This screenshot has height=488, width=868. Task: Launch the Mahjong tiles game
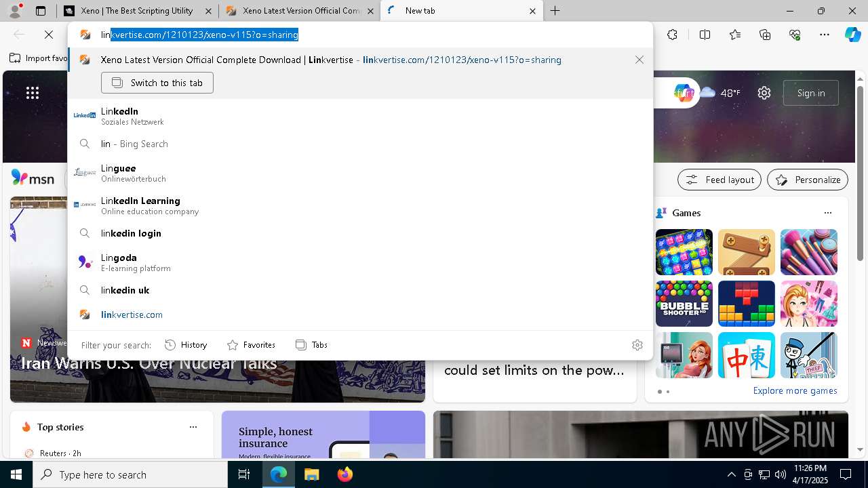[x=747, y=355]
